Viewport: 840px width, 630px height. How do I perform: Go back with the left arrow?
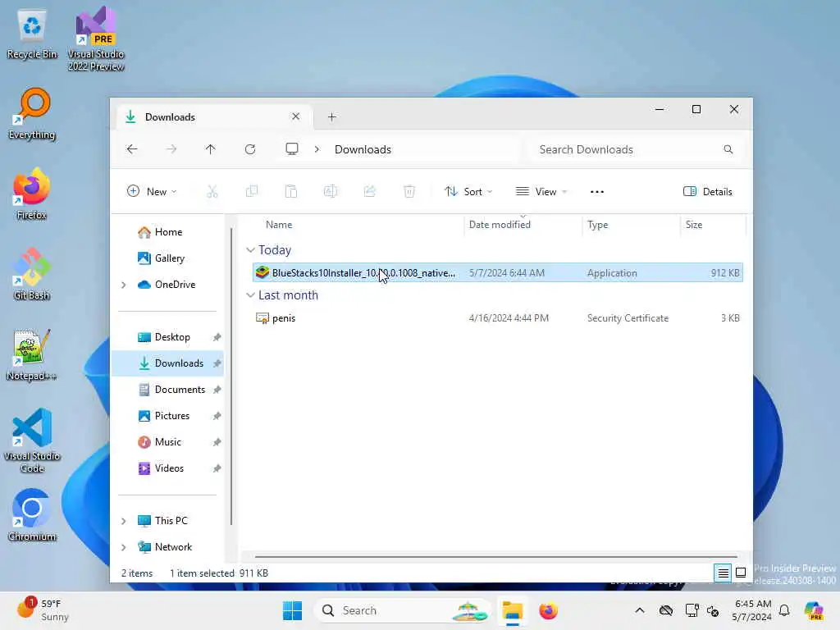pyautogui.click(x=132, y=149)
